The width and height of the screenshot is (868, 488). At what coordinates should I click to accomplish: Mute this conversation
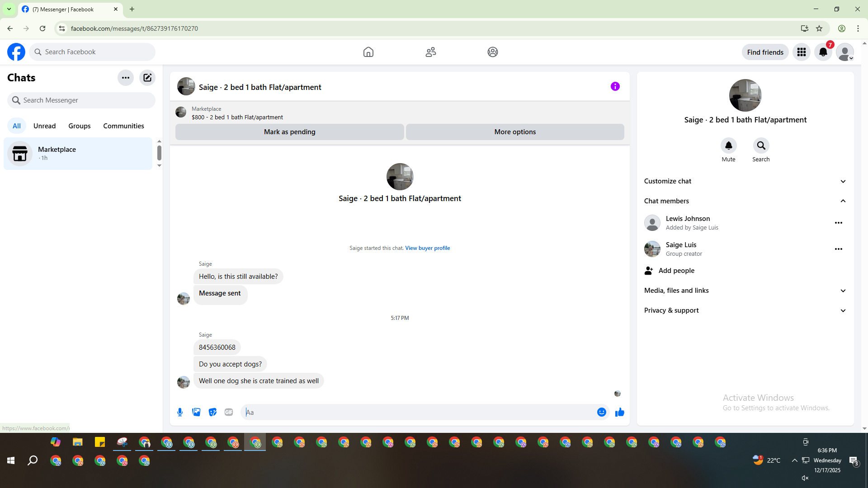[x=728, y=145]
